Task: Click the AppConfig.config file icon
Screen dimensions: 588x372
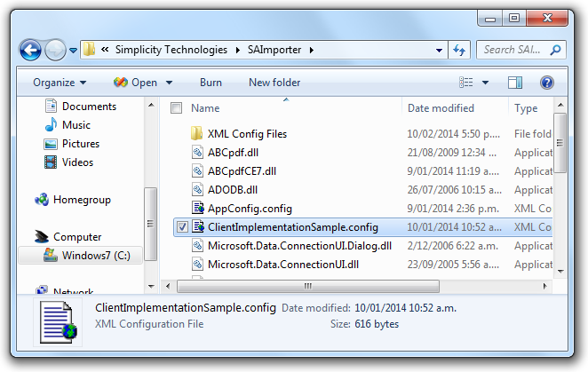Action: point(197,208)
